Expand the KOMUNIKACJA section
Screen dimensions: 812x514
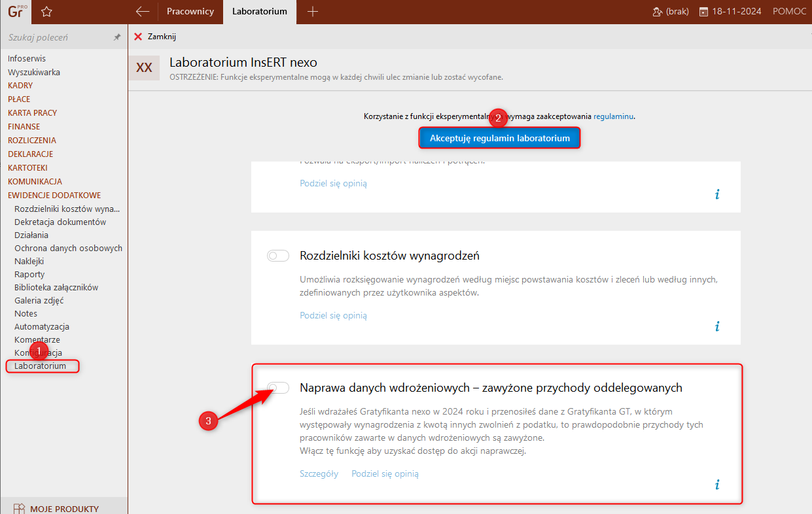[x=35, y=182]
